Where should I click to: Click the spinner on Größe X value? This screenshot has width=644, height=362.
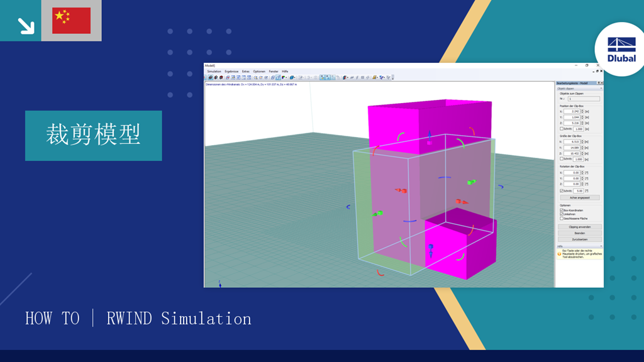point(582,141)
